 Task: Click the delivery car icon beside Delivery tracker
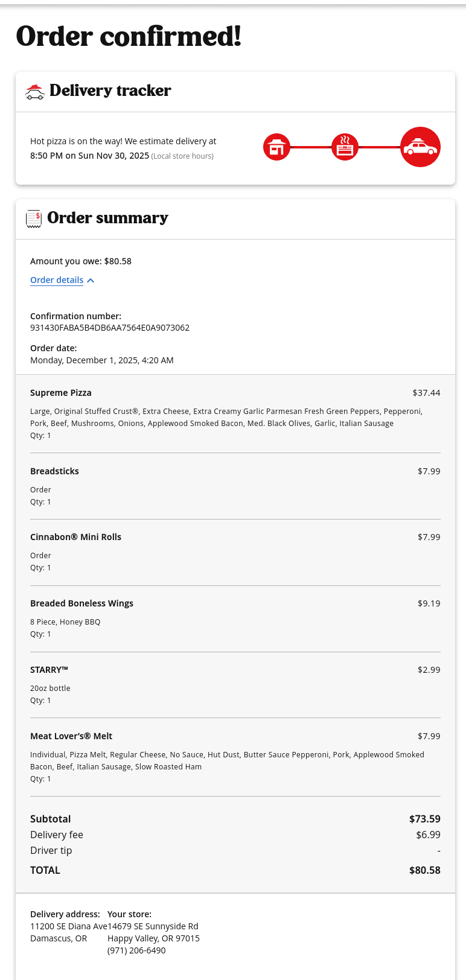(35, 92)
